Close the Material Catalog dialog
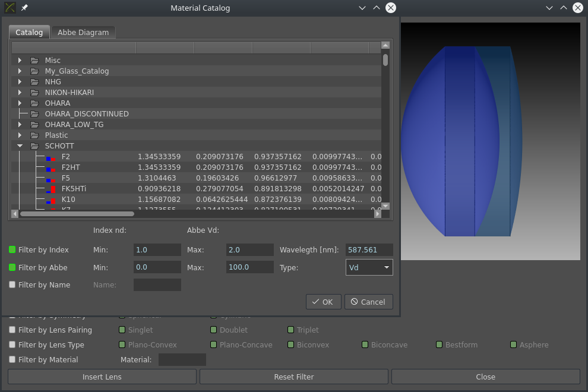Viewport: 588px width, 392px height. (391, 8)
